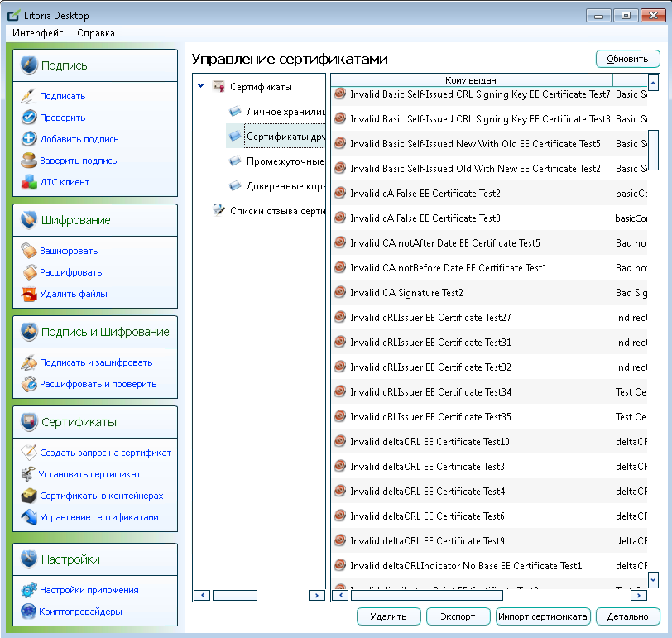672x638 pixels.
Task: Select row Invalid Basic Self-Issued New With Old EE Certificate Test5
Action: tap(489, 143)
